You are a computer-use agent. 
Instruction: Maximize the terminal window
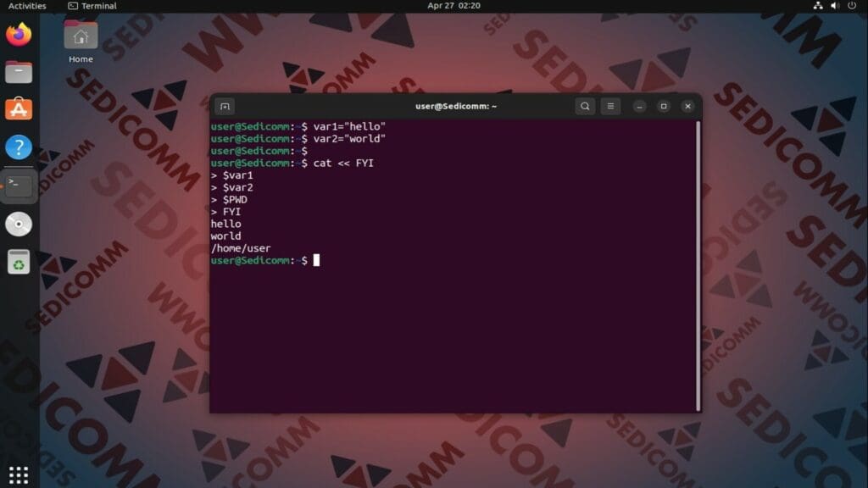[664, 106]
